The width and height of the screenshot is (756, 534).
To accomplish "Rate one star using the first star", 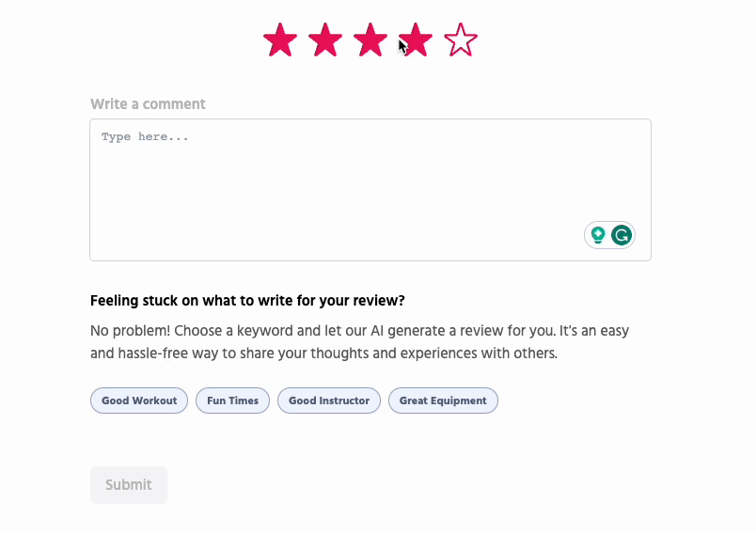I will click(x=279, y=41).
